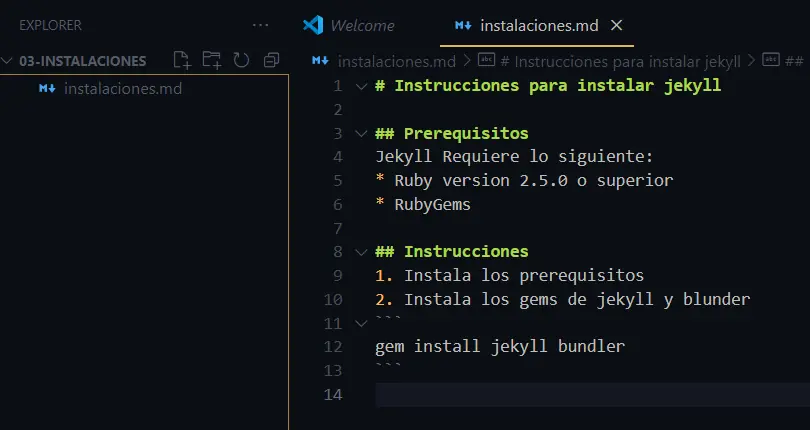Place cursor on empty line 14
810x430 pixels.
(x=593, y=394)
